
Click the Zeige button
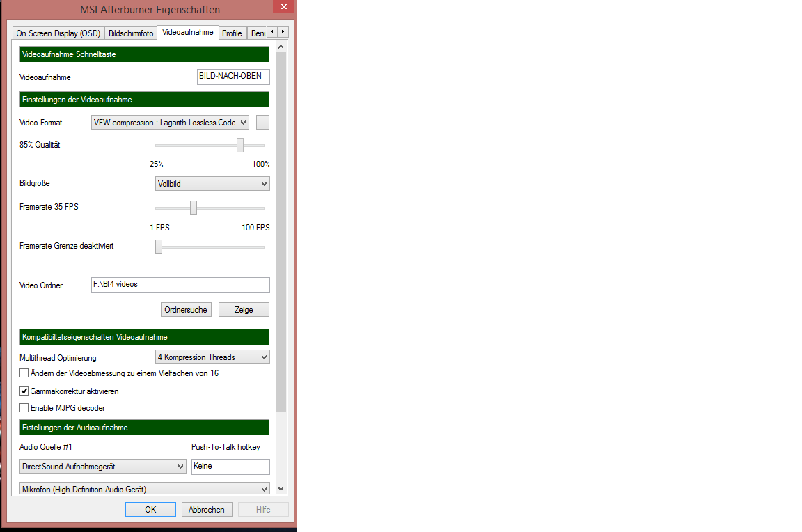click(x=244, y=309)
